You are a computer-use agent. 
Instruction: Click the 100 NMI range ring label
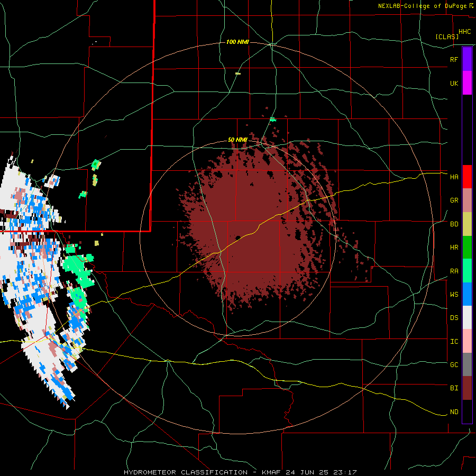(x=237, y=42)
